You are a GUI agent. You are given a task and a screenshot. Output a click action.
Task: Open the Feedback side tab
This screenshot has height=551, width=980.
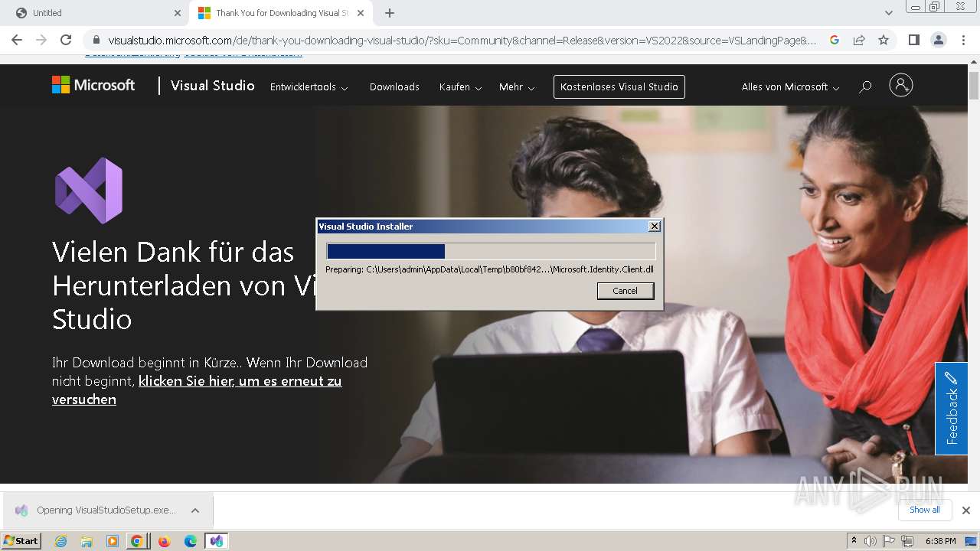pos(951,409)
